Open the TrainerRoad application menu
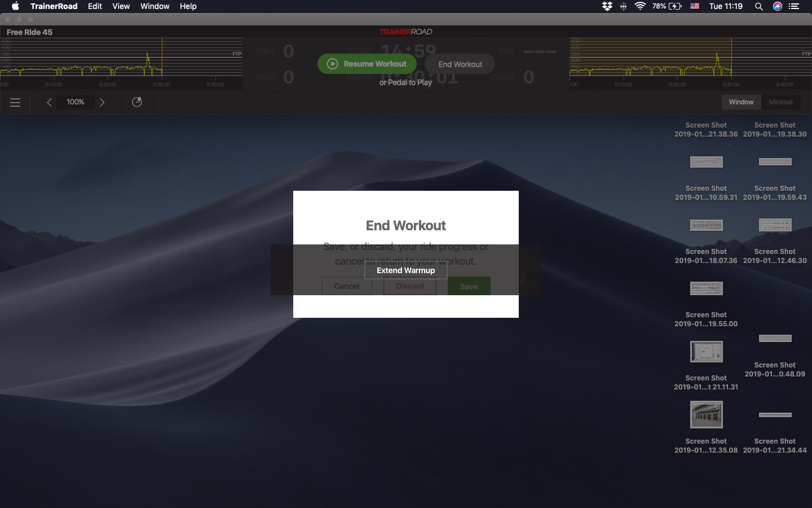 (54, 6)
